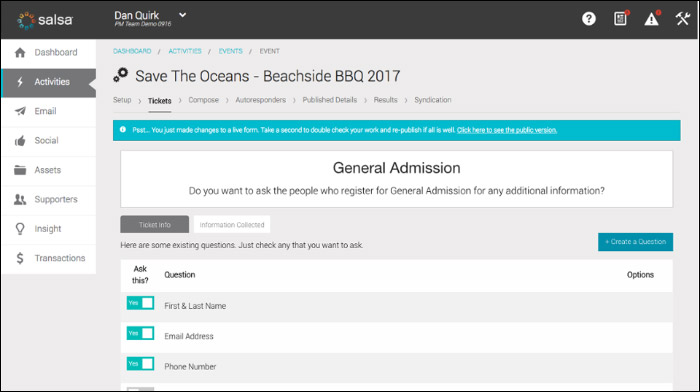This screenshot has height=392, width=700.
Task: Click the 'First & Last Name' question text
Action: 195,306
